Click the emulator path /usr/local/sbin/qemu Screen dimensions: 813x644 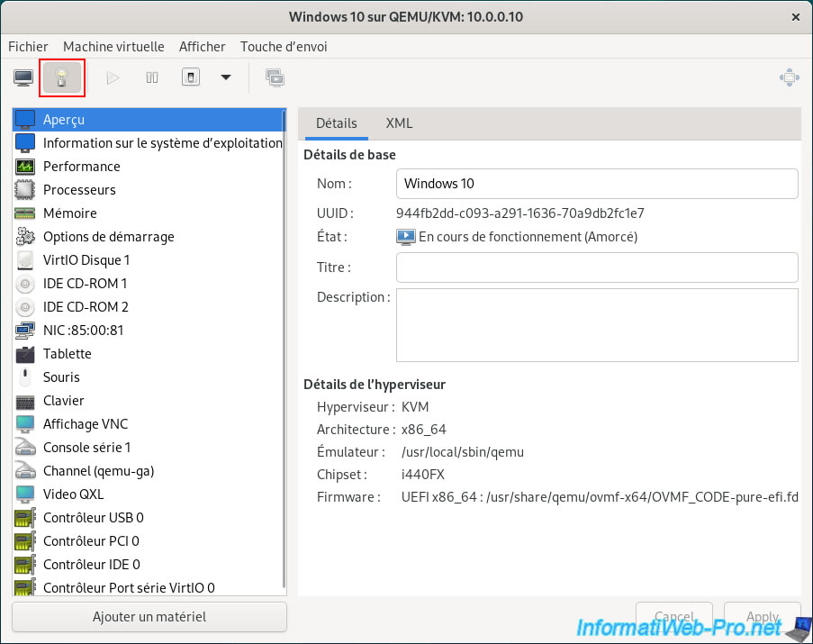463,452
